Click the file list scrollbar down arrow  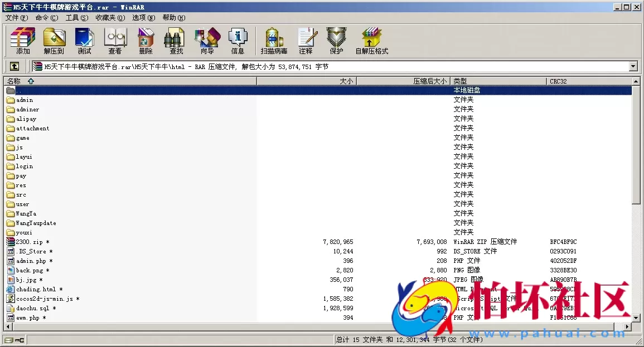click(x=636, y=317)
